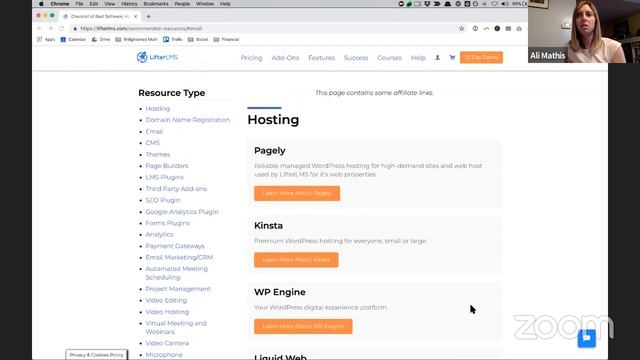This screenshot has width=640, height=360.
Task: Jump to Email Marketing/CRM link
Action: [179, 258]
